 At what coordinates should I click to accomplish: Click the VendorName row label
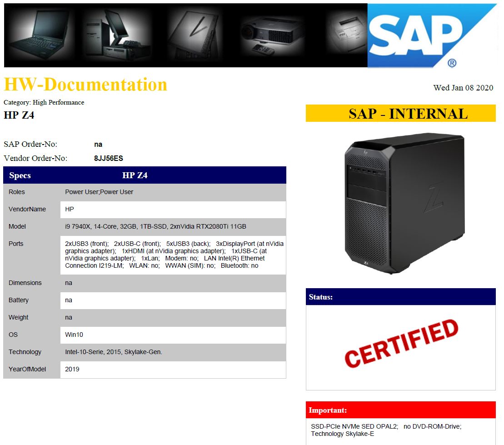coord(27,209)
